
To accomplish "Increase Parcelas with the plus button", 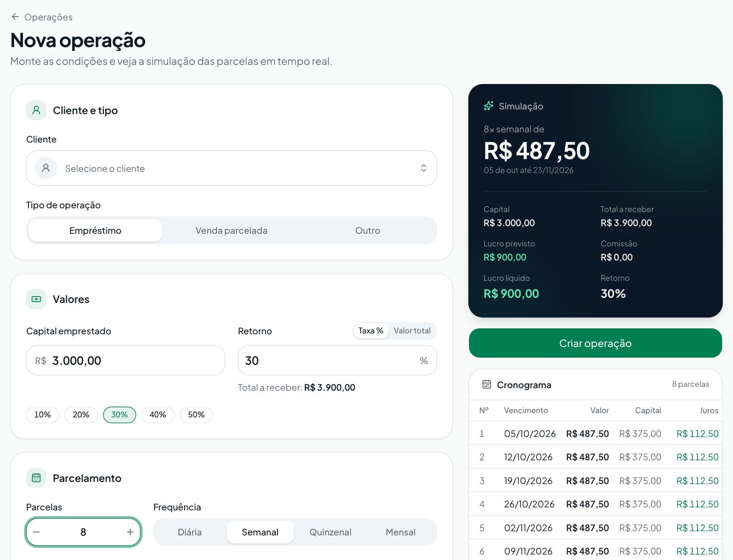I will 130,532.
